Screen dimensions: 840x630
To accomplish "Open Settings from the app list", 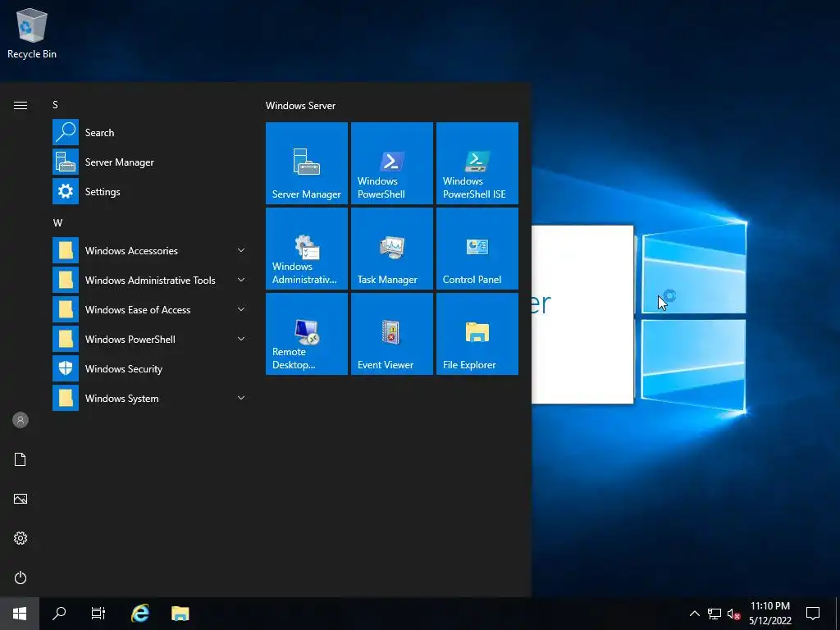I will (x=152, y=191).
